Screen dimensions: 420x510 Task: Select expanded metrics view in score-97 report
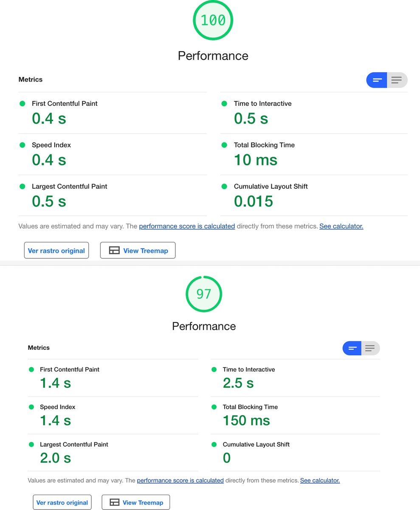click(370, 348)
